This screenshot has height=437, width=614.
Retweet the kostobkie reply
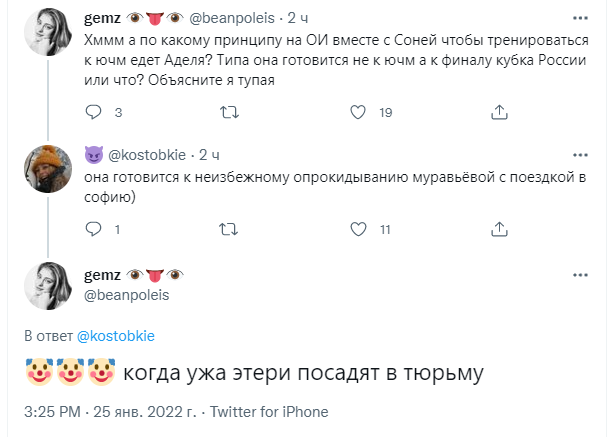tap(228, 229)
